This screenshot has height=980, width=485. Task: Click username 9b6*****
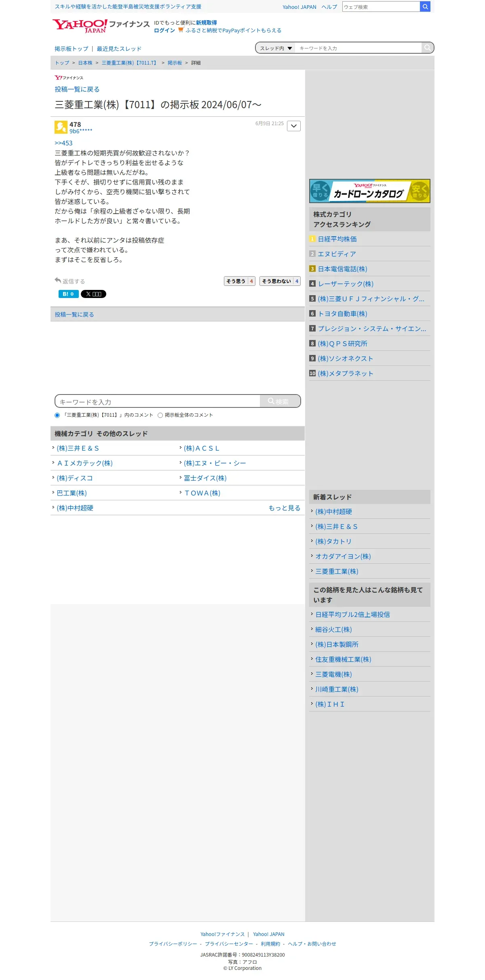[x=81, y=131]
